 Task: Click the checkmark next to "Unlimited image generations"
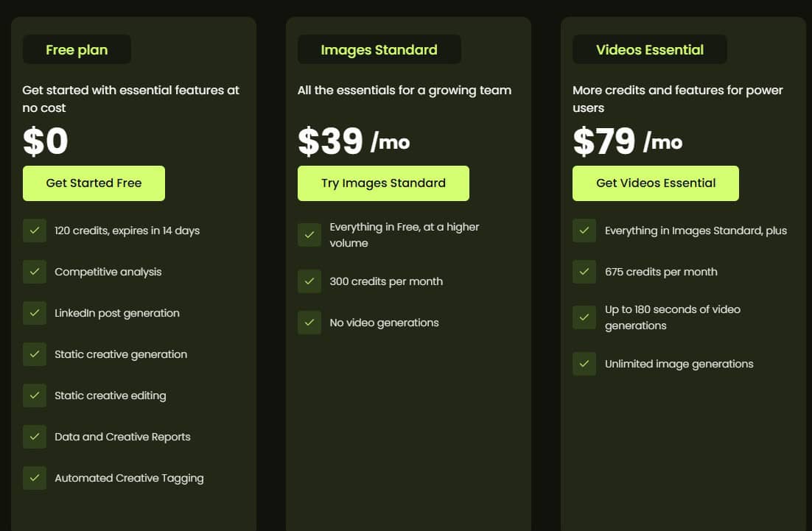click(584, 364)
